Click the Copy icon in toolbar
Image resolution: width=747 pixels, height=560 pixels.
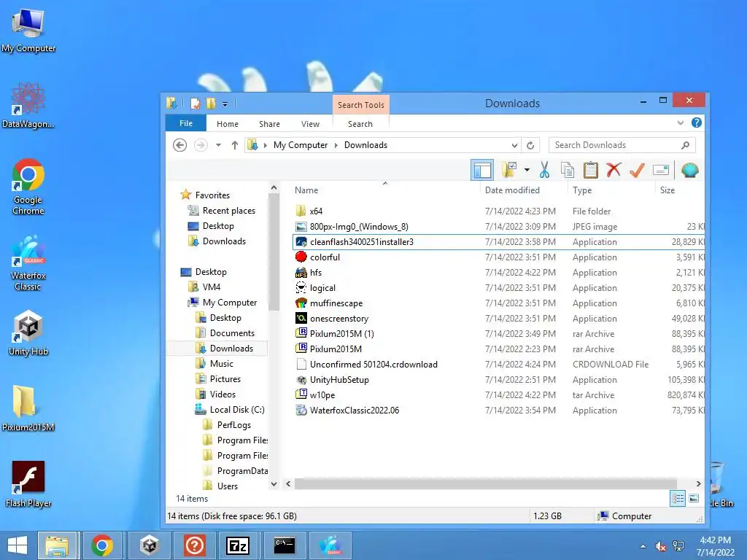tap(567, 169)
